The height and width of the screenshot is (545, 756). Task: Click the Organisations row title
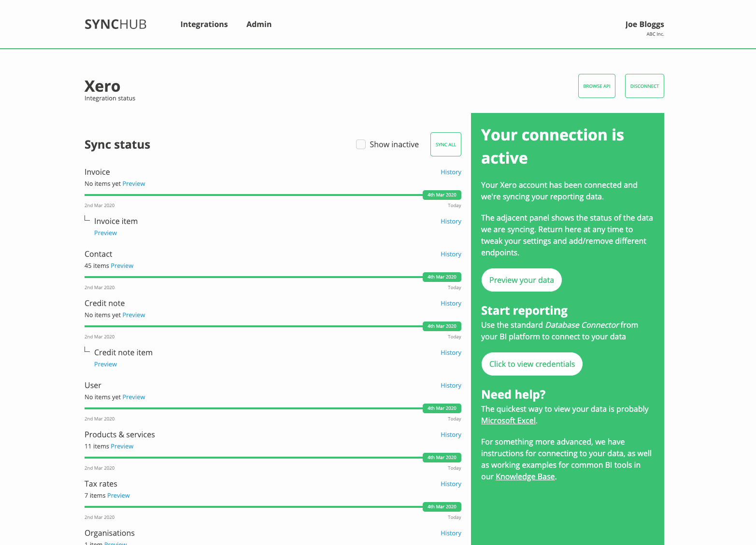click(x=110, y=533)
